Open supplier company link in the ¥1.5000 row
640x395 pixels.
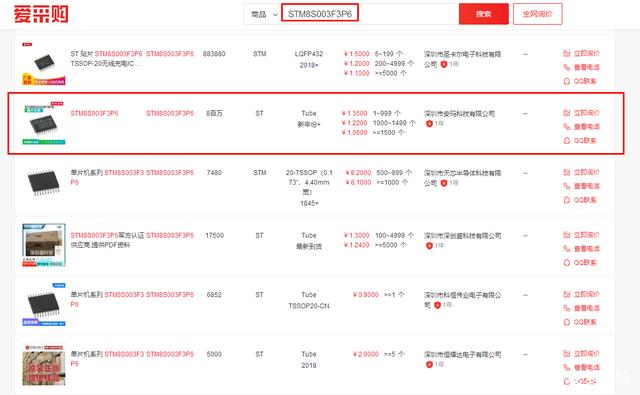pos(462,59)
